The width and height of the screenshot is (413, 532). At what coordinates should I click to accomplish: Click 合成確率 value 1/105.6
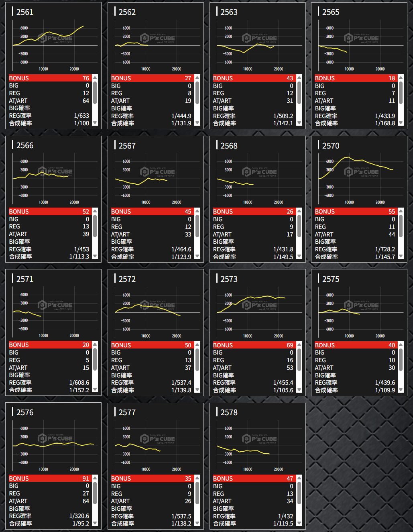coord(283,390)
